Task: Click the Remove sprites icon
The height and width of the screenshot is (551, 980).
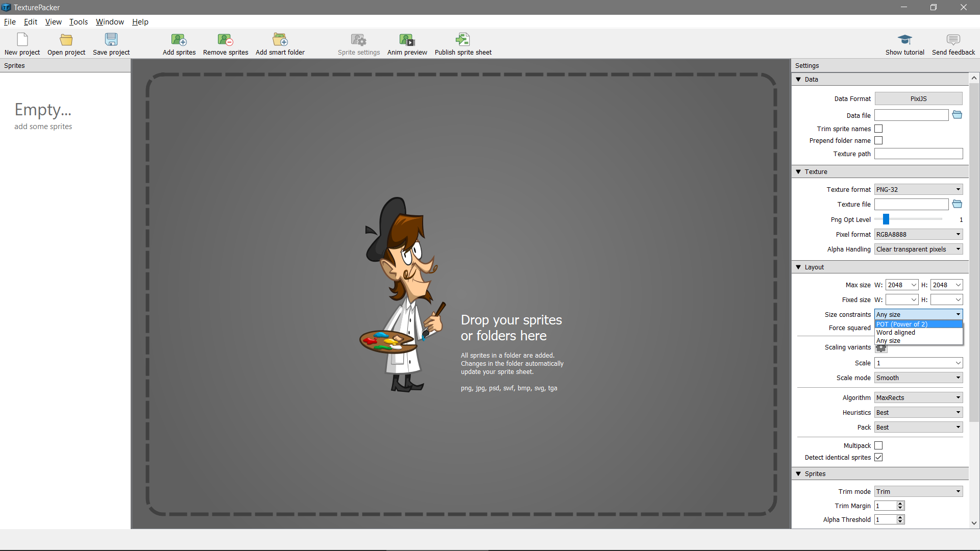Action: pos(225,39)
